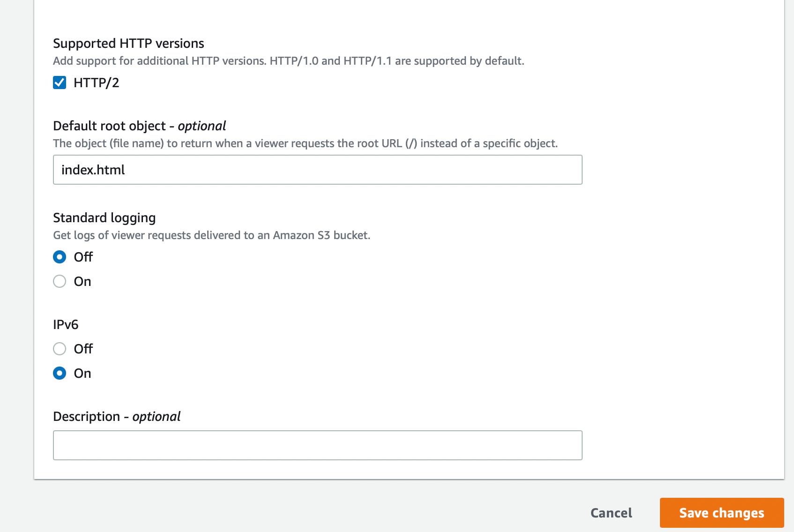Select On radio under IPv6

[60, 373]
